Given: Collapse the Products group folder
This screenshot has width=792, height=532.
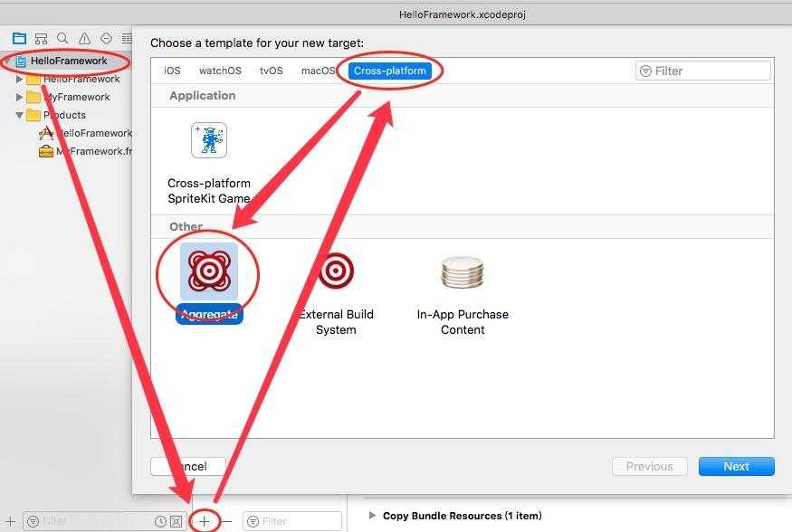Looking at the screenshot, I should point(19,115).
